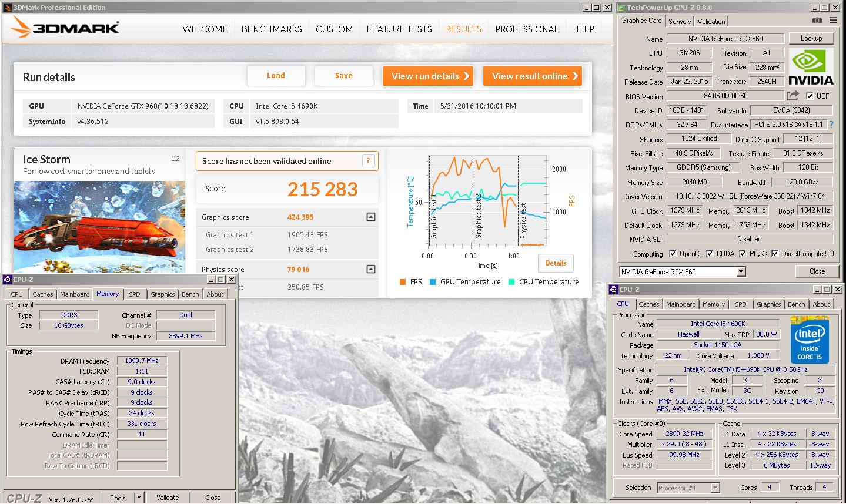
Task: Click the BIOS export share icon in GPU-Z
Action: click(x=793, y=95)
